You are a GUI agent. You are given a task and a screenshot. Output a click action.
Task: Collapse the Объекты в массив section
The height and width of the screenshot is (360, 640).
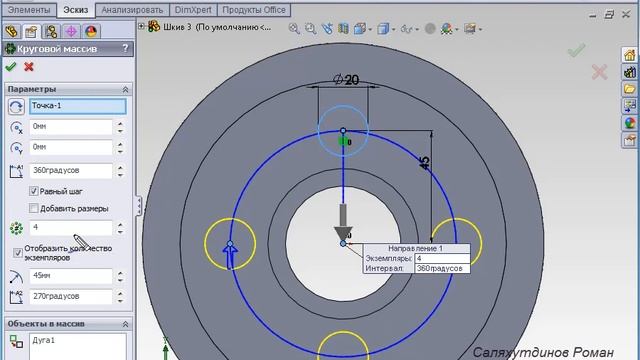[125, 324]
